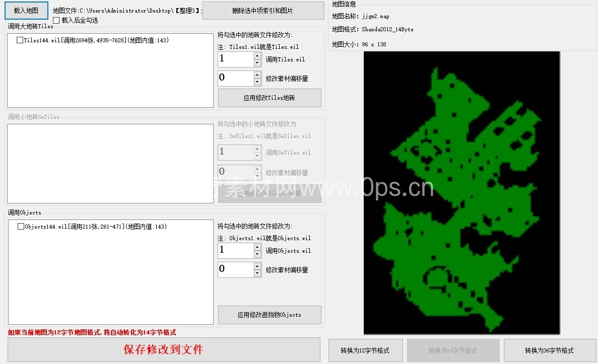The width and height of the screenshot is (598, 364).
Task: Click the green map preview thumbnail
Action: point(461,192)
